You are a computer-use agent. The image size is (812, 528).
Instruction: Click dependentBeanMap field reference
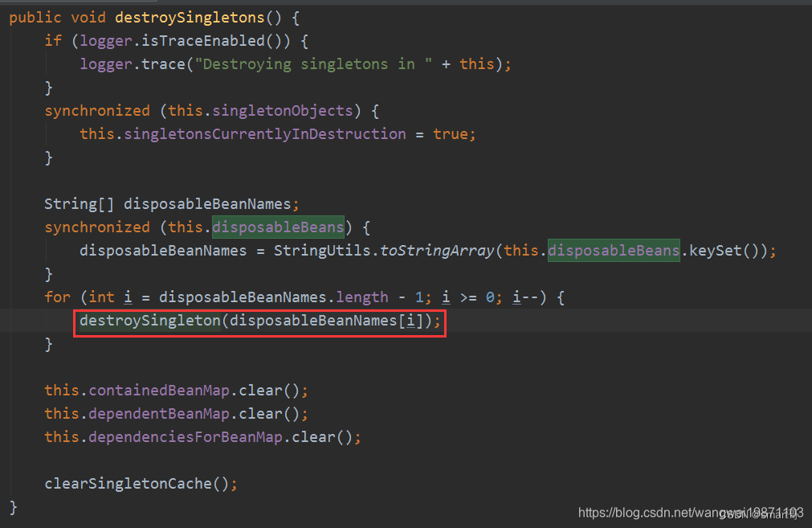click(159, 414)
